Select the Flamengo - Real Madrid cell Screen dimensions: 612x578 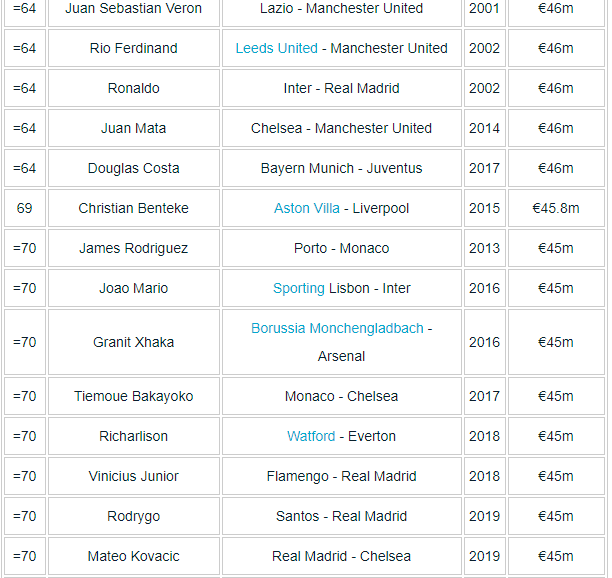[341, 476]
